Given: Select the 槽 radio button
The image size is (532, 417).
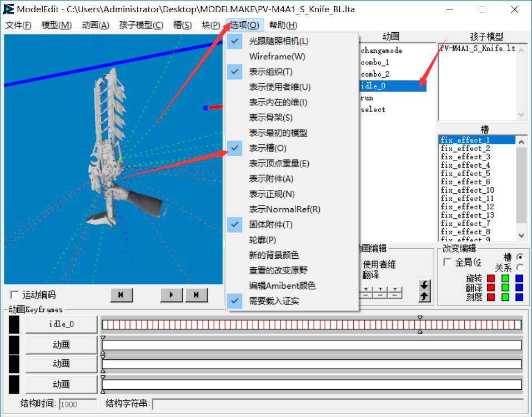Looking at the screenshot, I should [x=519, y=257].
